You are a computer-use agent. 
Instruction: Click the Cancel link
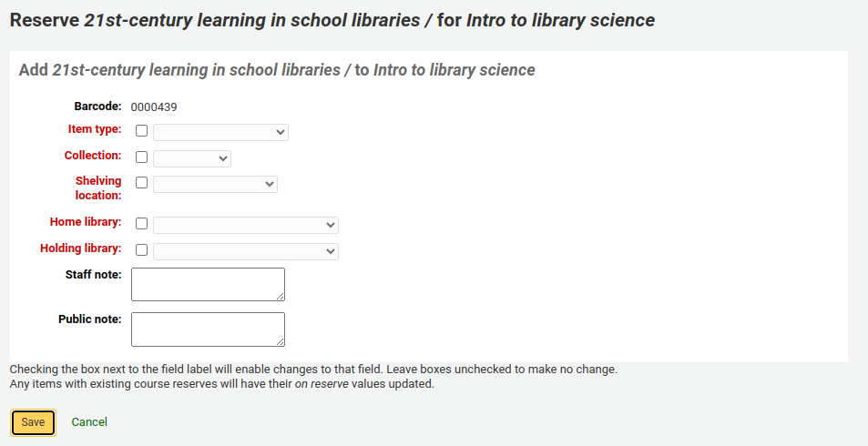[x=89, y=422]
